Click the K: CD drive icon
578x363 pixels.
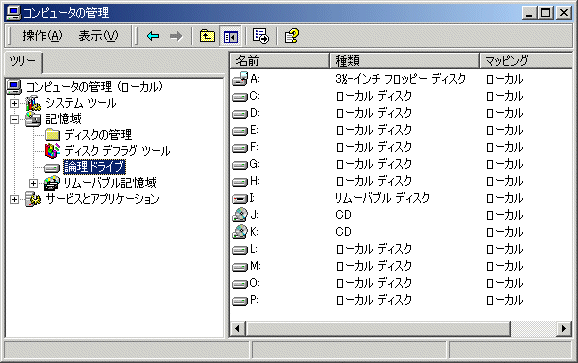(x=240, y=231)
